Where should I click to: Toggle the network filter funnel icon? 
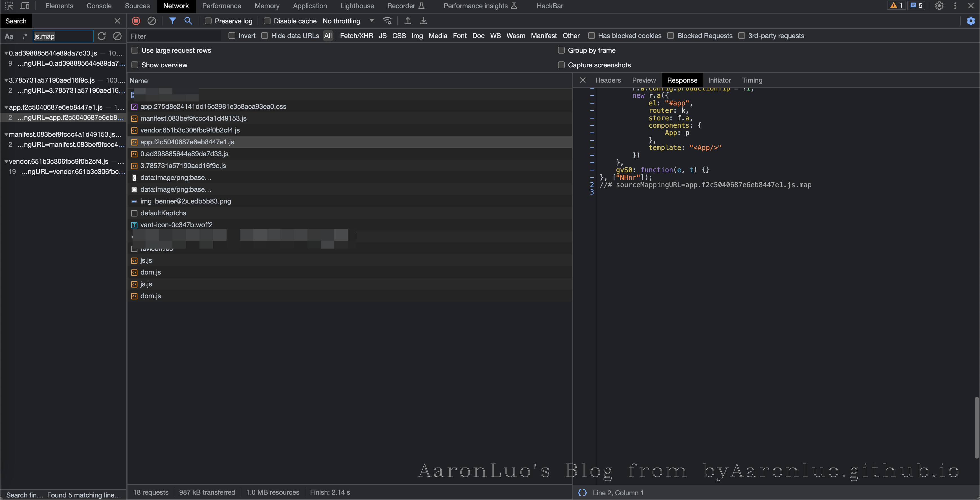tap(172, 21)
